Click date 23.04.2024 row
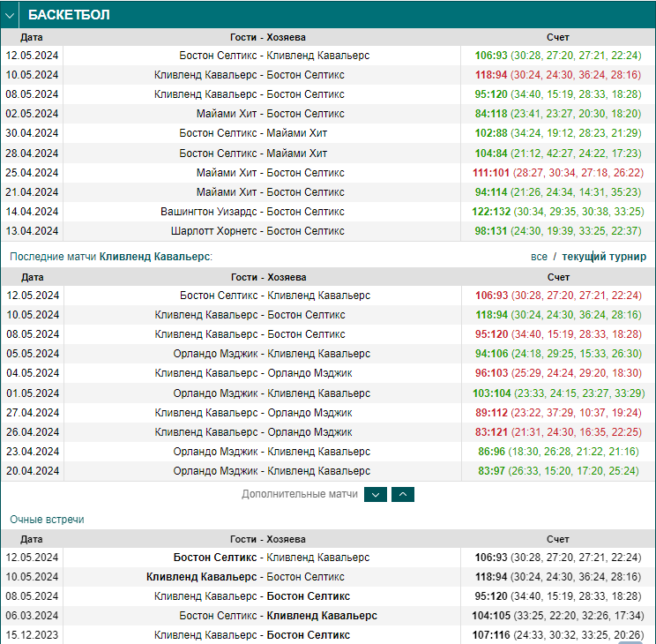This screenshot has width=656, height=644. pyautogui.click(x=33, y=452)
